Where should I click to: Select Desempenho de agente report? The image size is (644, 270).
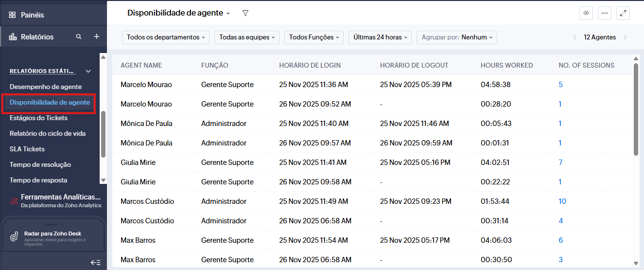click(46, 87)
